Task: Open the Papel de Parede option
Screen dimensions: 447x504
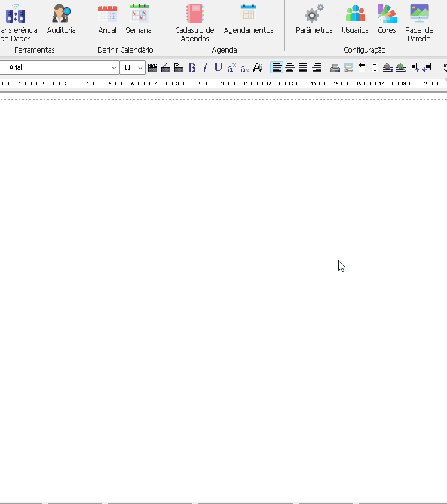Action: (x=419, y=21)
